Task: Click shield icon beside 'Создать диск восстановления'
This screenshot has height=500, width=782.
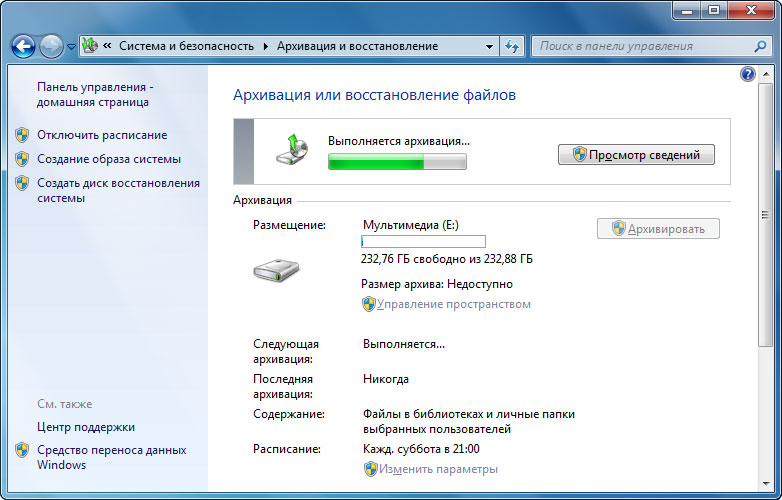Action: (x=21, y=183)
